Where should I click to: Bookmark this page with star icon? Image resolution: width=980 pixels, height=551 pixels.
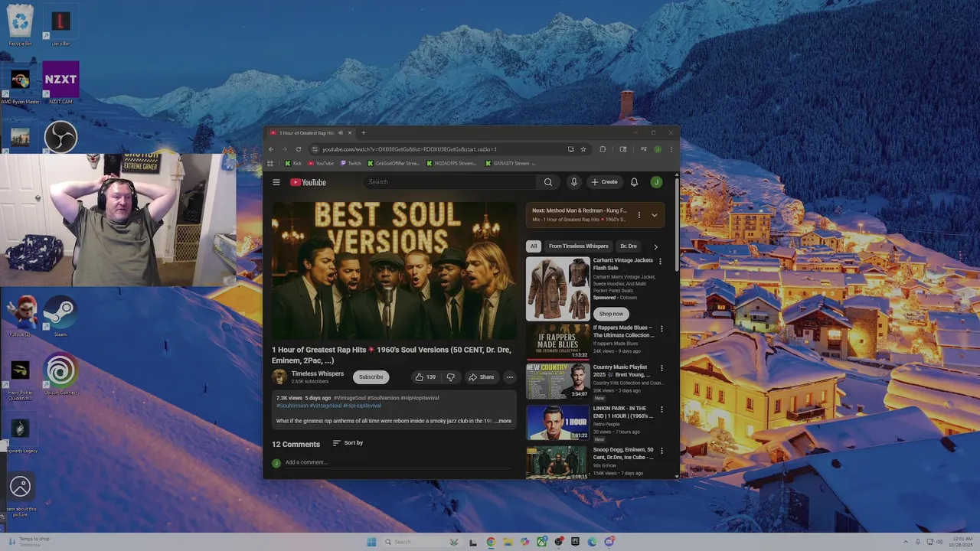click(583, 149)
